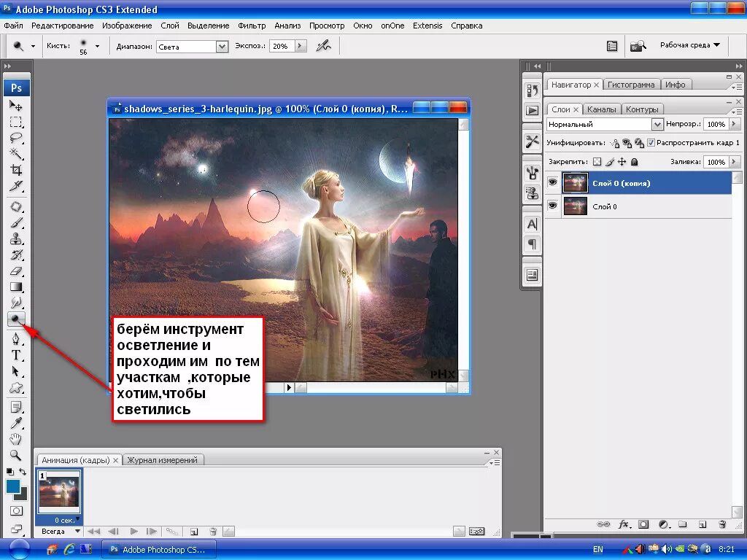Select the Zoom tool
Image resolution: width=747 pixels, height=560 pixels.
click(x=16, y=455)
